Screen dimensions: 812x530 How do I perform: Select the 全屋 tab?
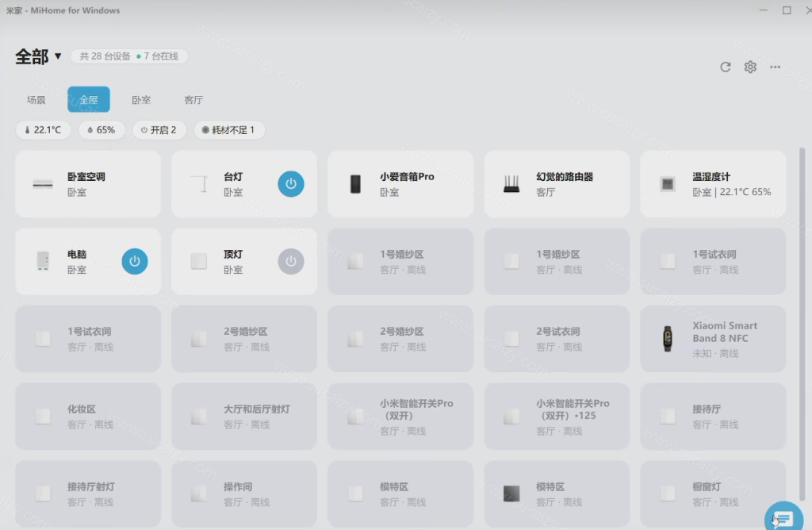(89, 99)
